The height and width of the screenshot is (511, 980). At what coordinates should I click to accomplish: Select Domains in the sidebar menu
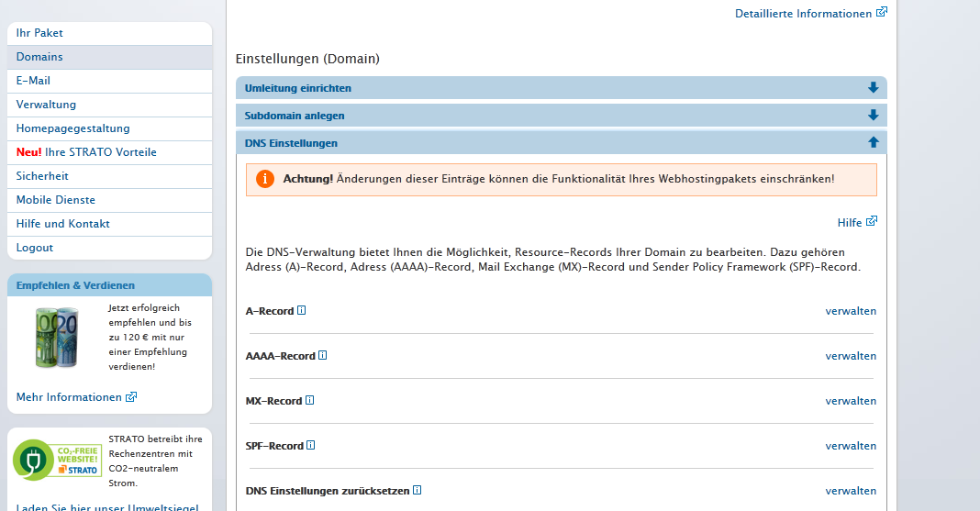point(109,57)
